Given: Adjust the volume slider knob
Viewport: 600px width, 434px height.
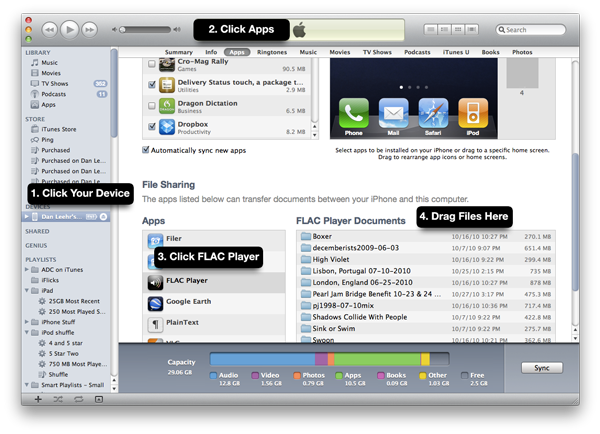Looking at the screenshot, I should [x=122, y=29].
